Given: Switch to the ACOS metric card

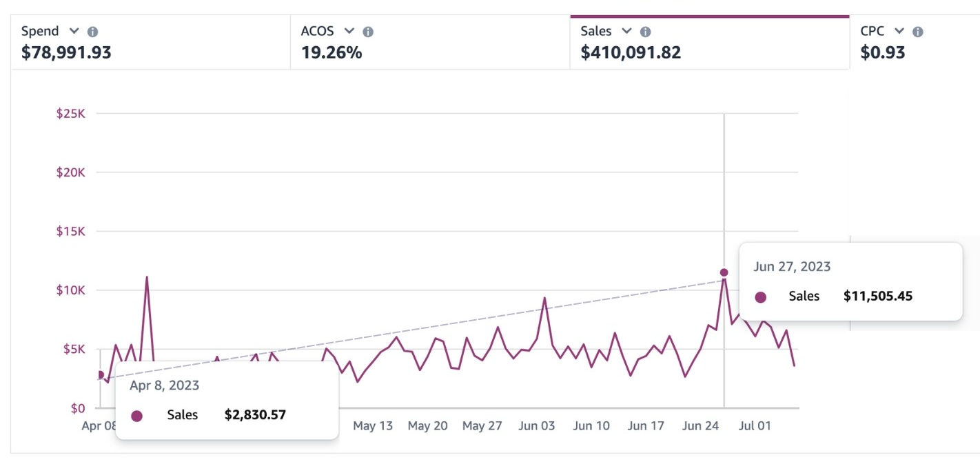Looking at the screenshot, I should (430, 43).
